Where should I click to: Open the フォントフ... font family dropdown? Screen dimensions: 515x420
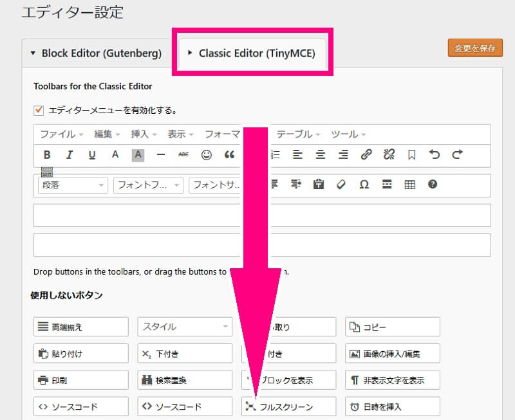coord(149,185)
